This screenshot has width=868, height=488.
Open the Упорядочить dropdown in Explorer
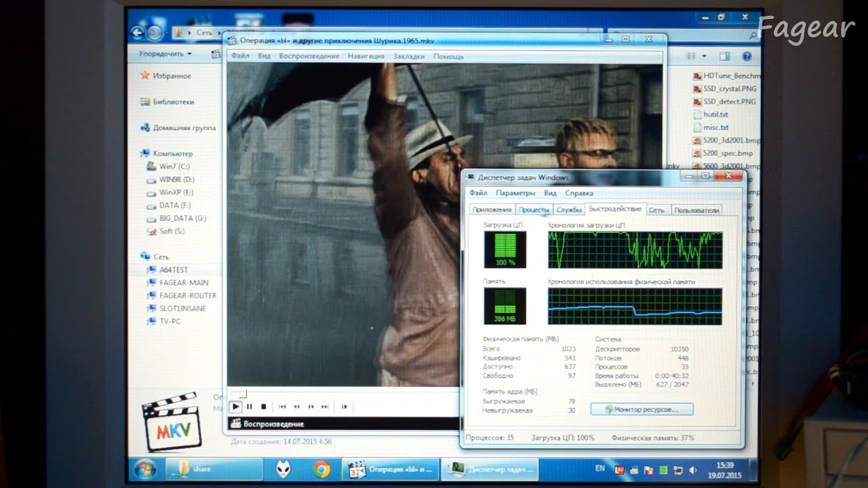coord(165,54)
